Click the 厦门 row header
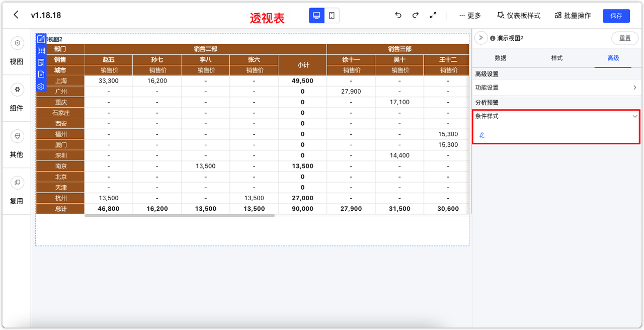Screen dimensions: 644x330 (x=60, y=144)
